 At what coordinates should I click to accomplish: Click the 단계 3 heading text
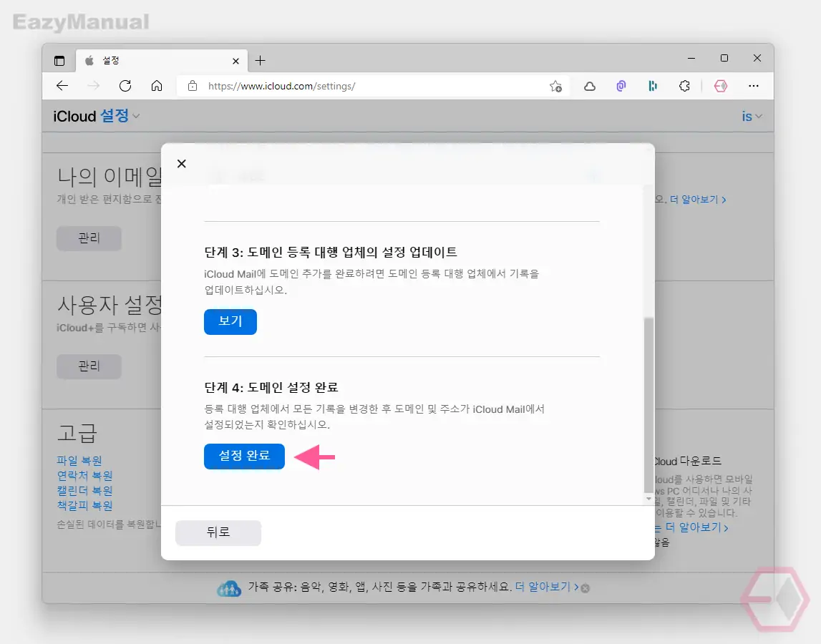click(331, 253)
